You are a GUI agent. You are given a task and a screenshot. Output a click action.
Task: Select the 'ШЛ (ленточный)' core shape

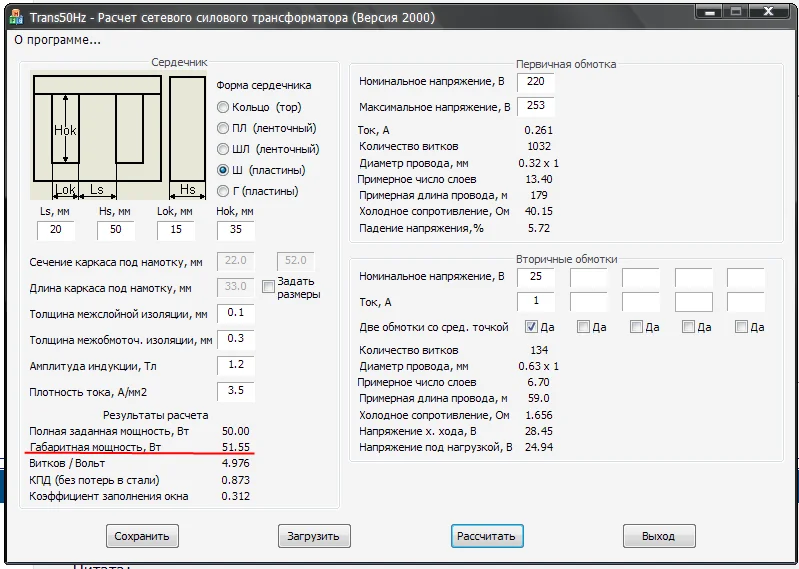268,149
